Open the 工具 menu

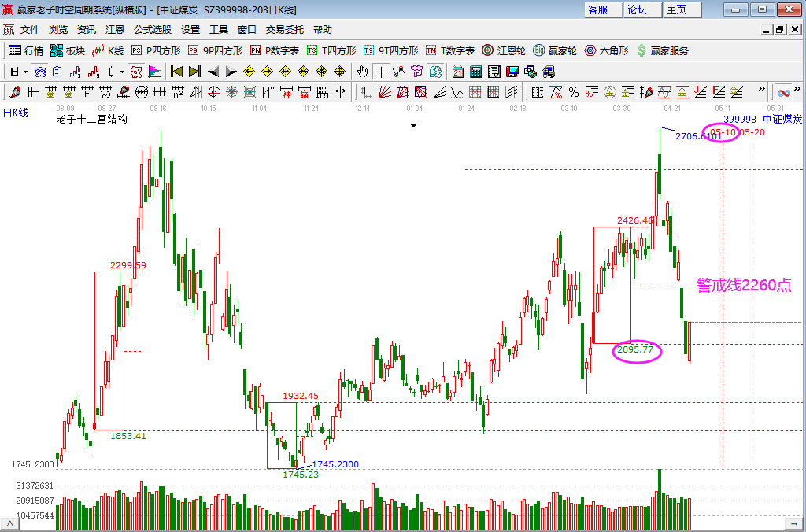219,30
